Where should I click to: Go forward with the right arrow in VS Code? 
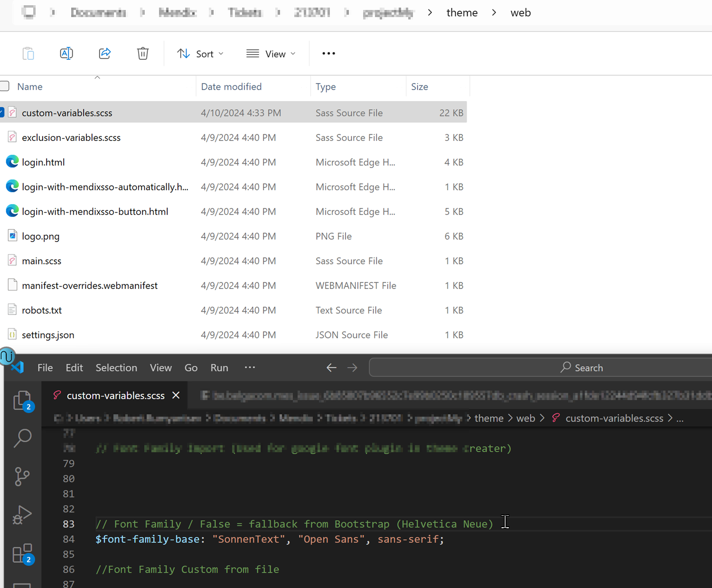click(352, 368)
